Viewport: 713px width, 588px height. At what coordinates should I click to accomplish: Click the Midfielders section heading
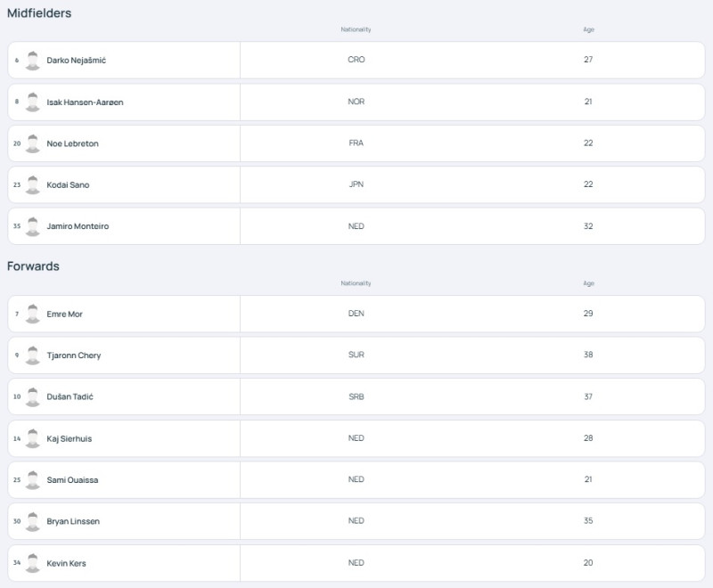point(39,13)
